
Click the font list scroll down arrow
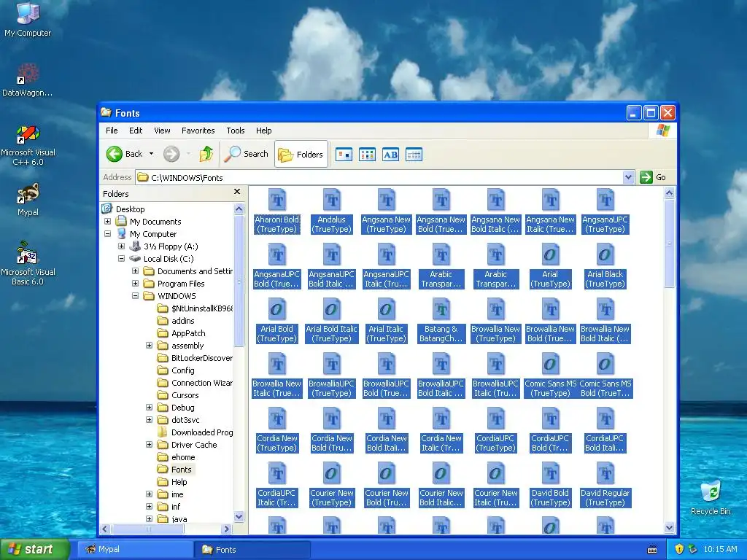[670, 527]
